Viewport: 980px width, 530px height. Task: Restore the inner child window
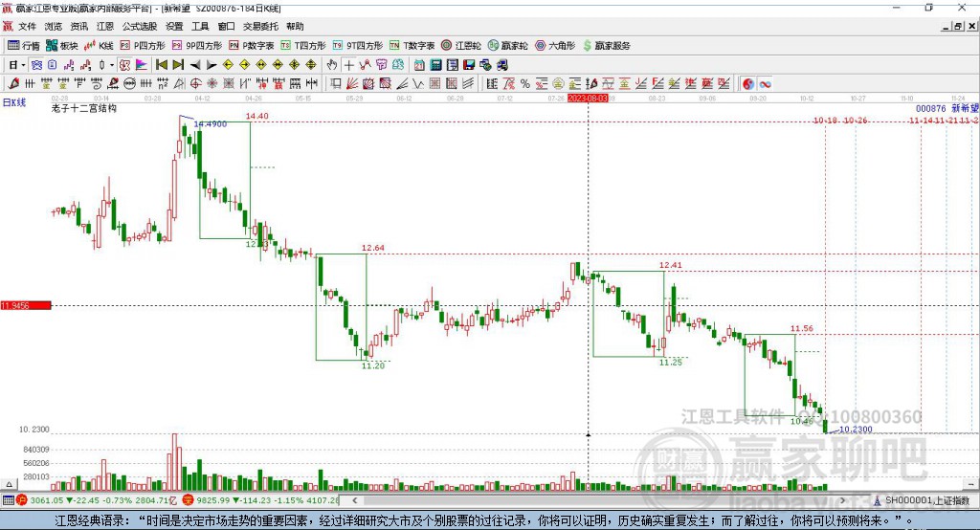pos(958,26)
